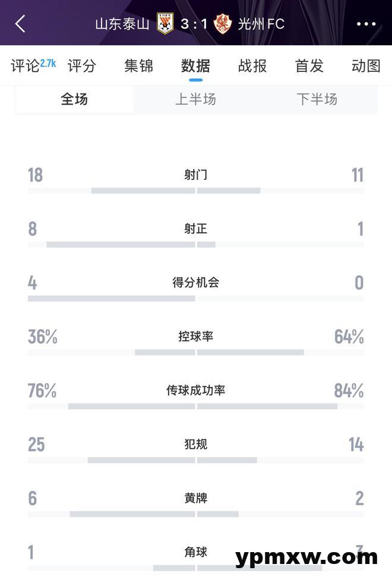Screen dimensions: 392x583
Task: Click the 控球率 possession bar
Action: [195, 352]
